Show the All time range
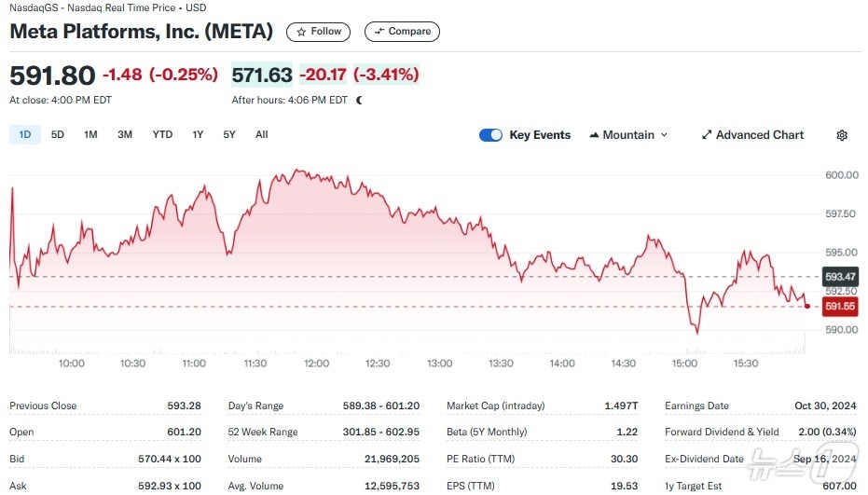The width and height of the screenshot is (868, 495). 262,134
